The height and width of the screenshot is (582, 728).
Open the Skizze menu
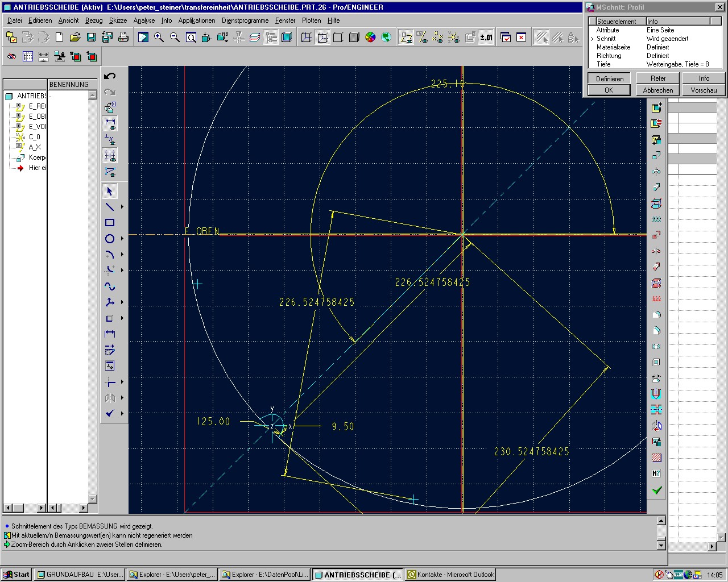(118, 20)
